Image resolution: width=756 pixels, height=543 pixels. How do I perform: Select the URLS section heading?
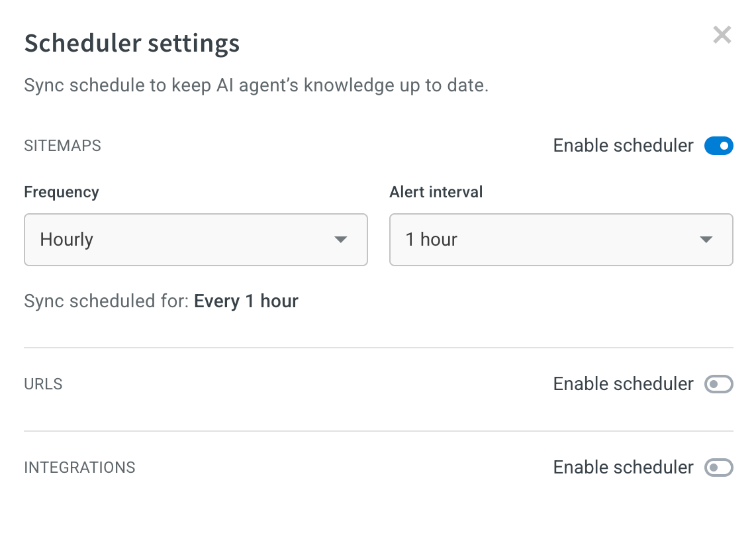coord(43,384)
